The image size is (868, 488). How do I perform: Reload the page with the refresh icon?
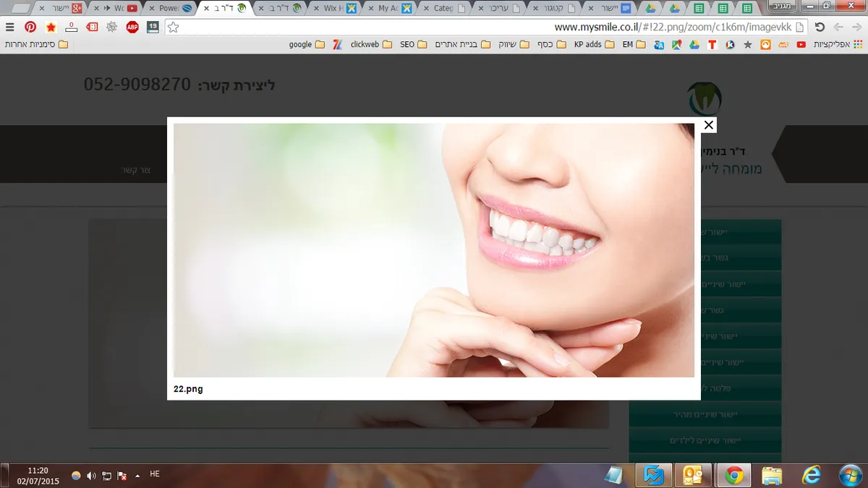(820, 27)
